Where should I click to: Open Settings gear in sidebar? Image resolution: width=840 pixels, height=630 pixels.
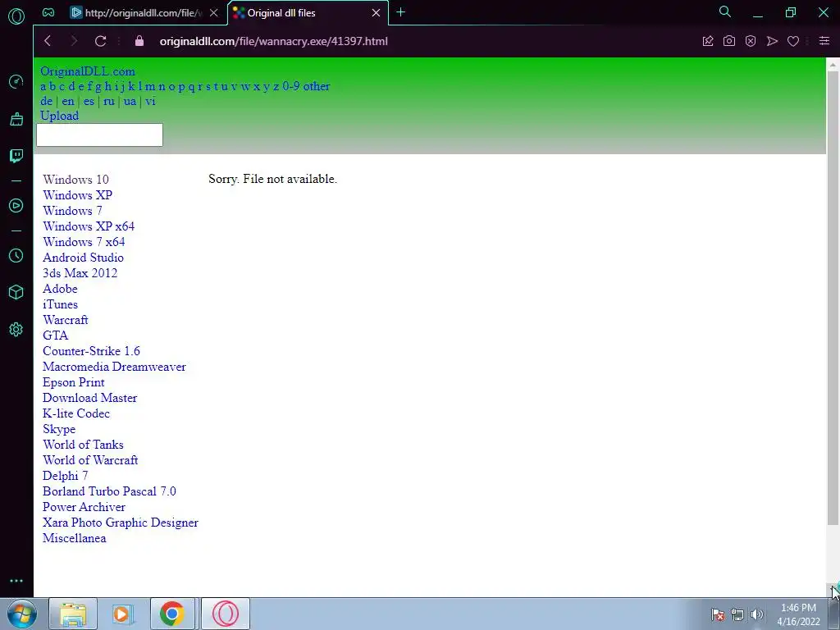(x=16, y=330)
